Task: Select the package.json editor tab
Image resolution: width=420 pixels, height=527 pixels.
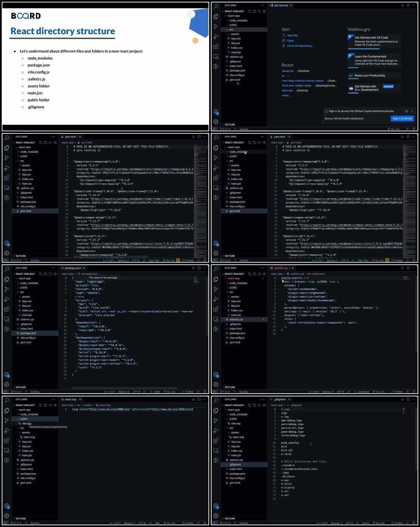Action: 73,268
